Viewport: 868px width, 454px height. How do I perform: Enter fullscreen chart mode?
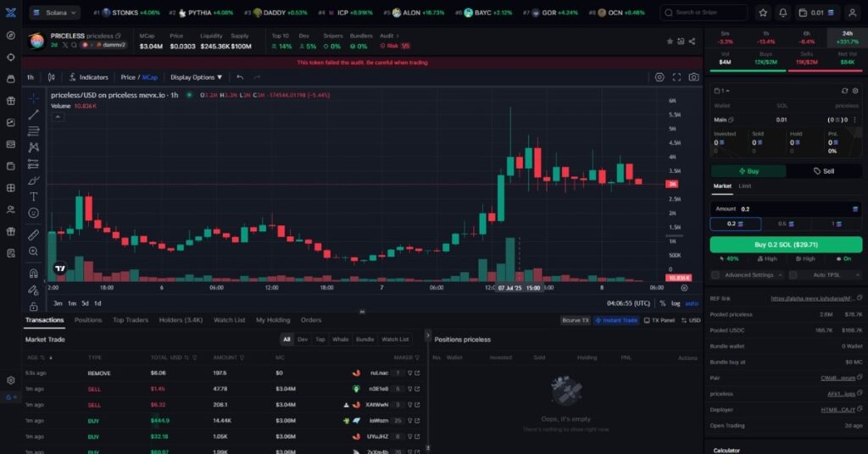[x=676, y=77]
